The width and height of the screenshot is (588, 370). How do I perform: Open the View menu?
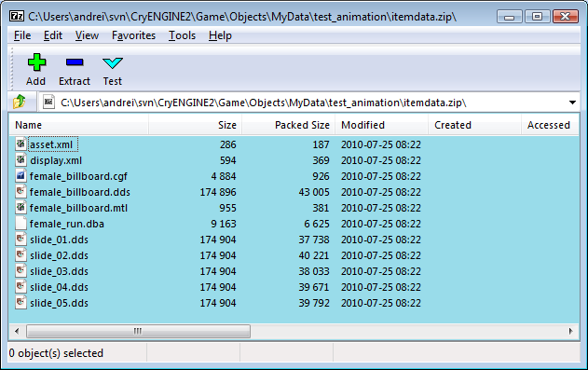87,35
